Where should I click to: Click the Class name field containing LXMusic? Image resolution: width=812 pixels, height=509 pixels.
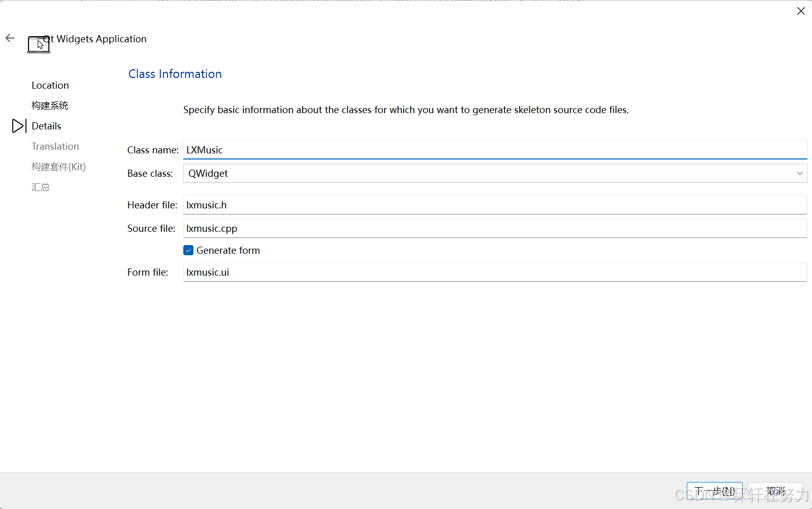pos(495,150)
